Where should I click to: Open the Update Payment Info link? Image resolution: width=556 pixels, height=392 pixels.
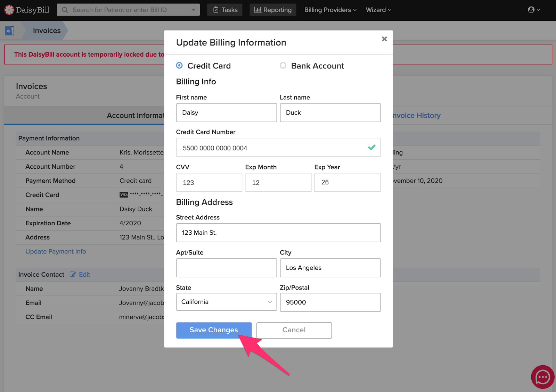pyautogui.click(x=56, y=251)
